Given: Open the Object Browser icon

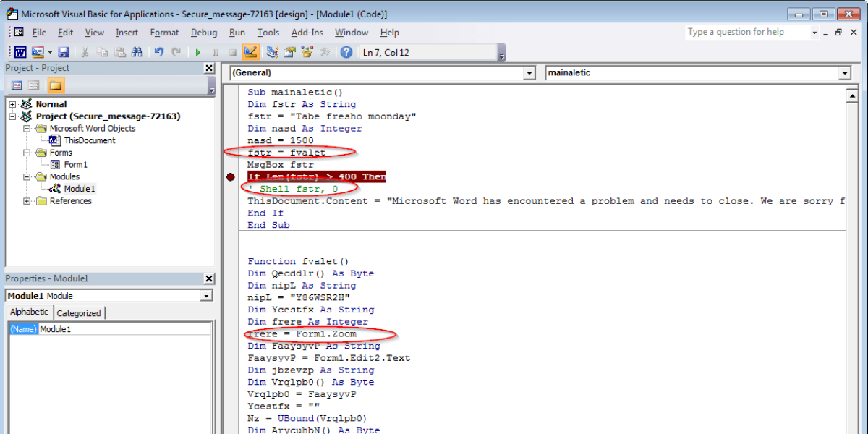Looking at the screenshot, I should (x=308, y=52).
